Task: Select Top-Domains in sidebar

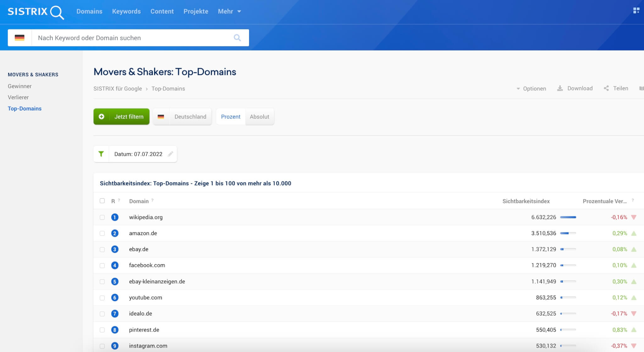Action: click(x=25, y=108)
